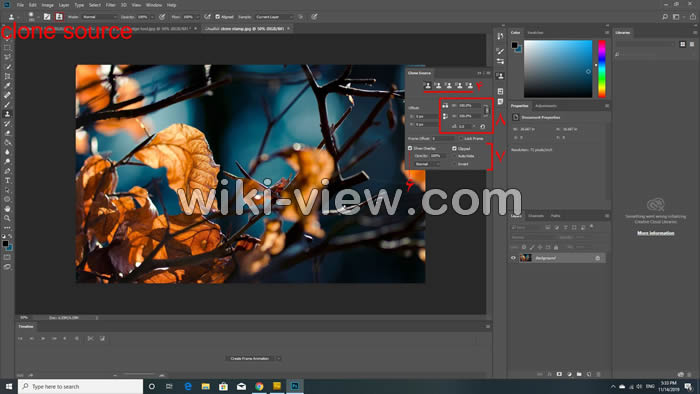The width and height of the screenshot is (700, 394).
Task: Select the Pen tool
Action: point(7,171)
